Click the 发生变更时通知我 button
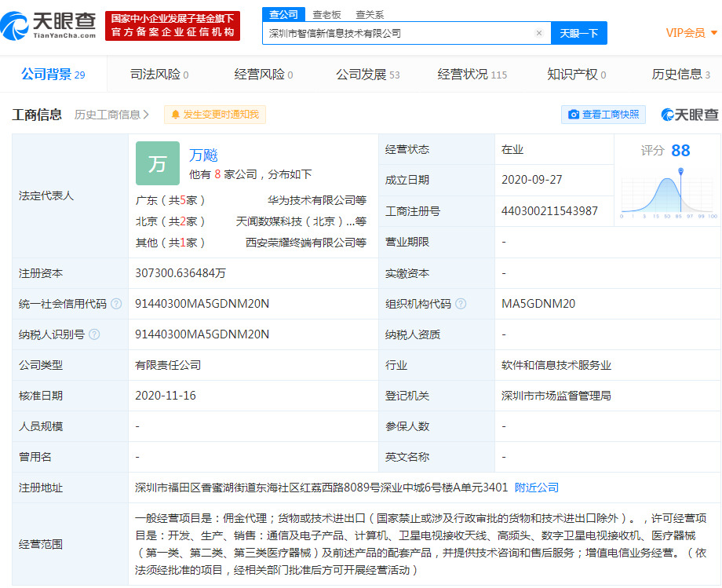The width and height of the screenshot is (722, 588). (x=215, y=115)
